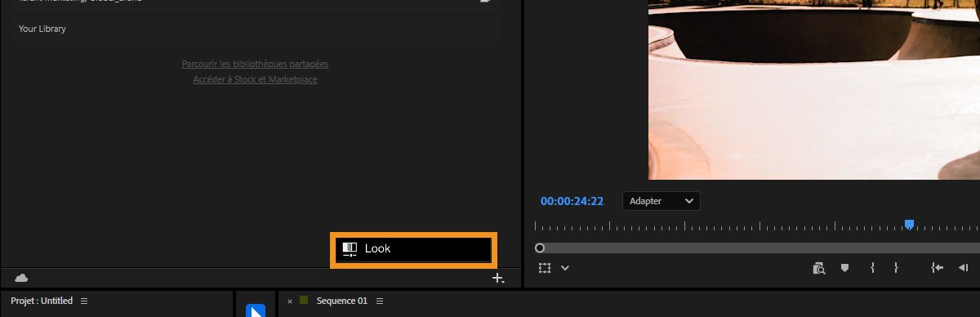980x317 pixels.
Task: Click the Go to In point icon
Action: tap(938, 267)
